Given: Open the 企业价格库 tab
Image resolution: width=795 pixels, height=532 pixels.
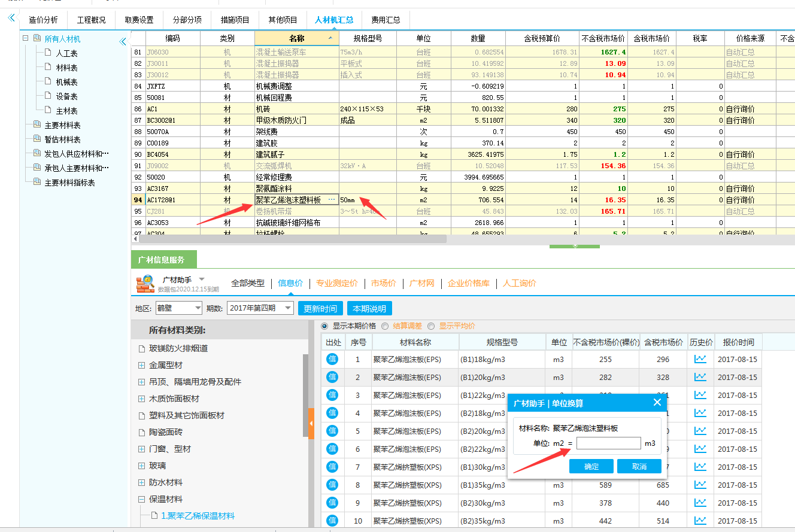Looking at the screenshot, I should coord(468,283).
